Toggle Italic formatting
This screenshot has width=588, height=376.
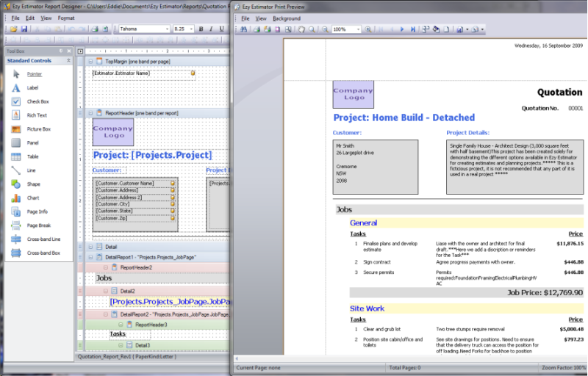pyautogui.click(x=210, y=29)
